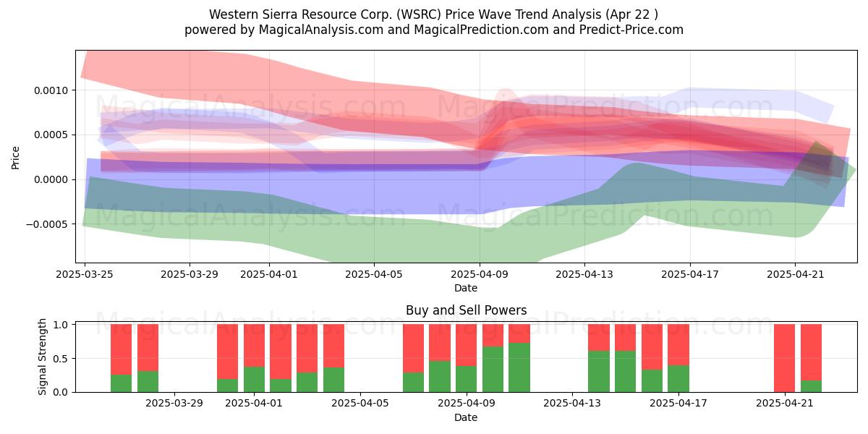Click 2025-04-09 under the price chart

point(480,275)
